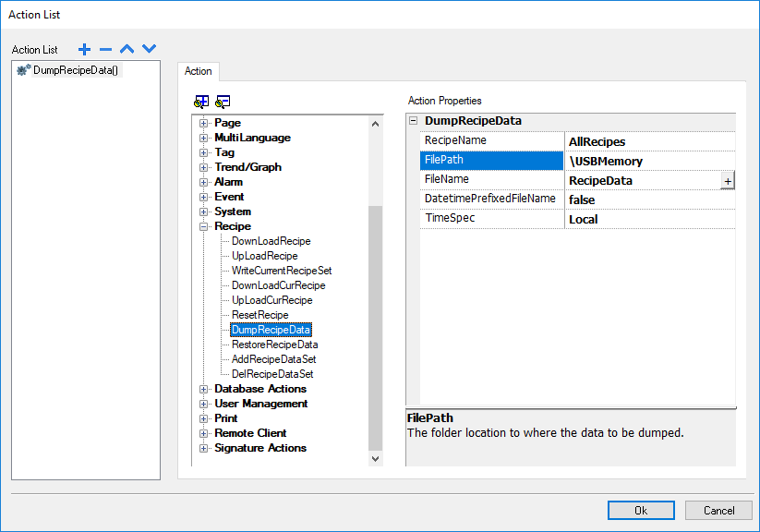Click the Ok button

[x=641, y=510]
